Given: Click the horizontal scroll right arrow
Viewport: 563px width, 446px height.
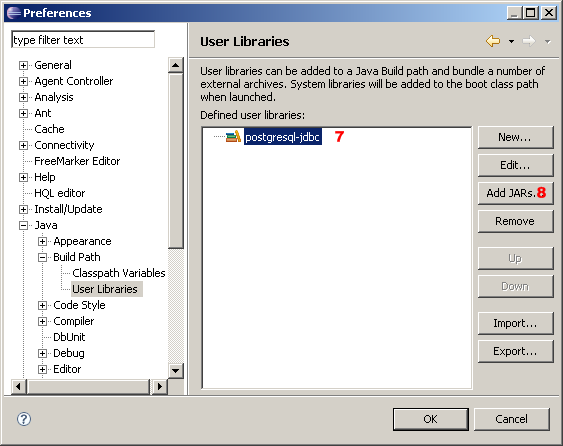Looking at the screenshot, I should tap(160, 386).
